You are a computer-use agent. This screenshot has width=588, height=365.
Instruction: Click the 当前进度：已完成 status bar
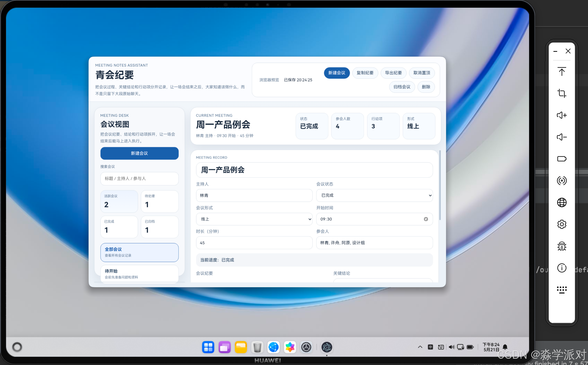[314, 260]
